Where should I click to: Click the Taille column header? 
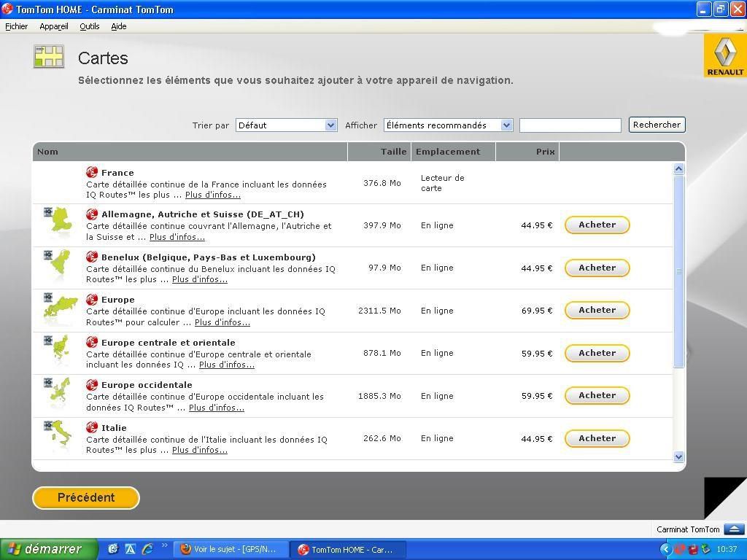tap(379, 152)
